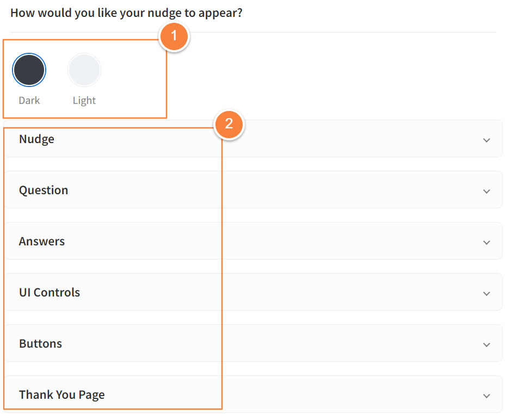
Task: Expand the Nudge section chevron
Action: click(486, 140)
